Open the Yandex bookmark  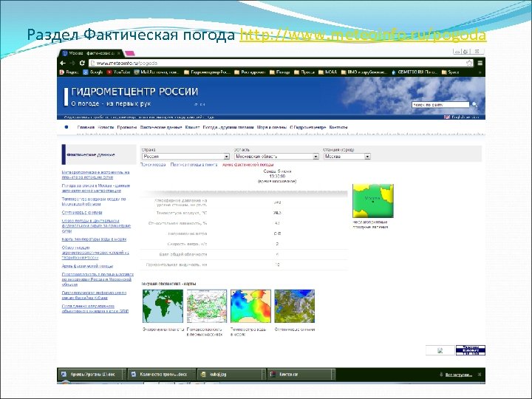pyautogui.click(x=69, y=72)
